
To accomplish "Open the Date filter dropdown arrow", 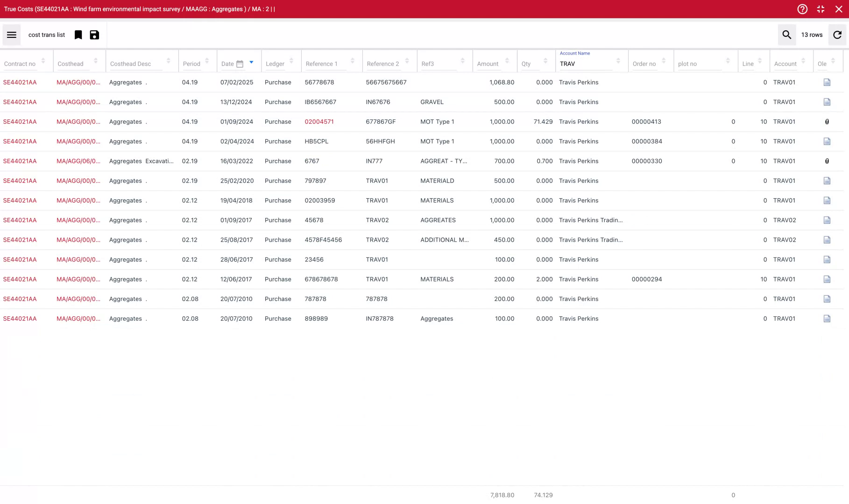I will [251, 61].
